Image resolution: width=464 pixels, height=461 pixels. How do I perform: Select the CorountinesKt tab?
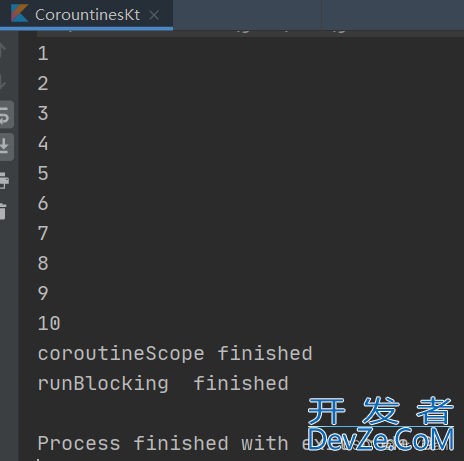click(86, 15)
